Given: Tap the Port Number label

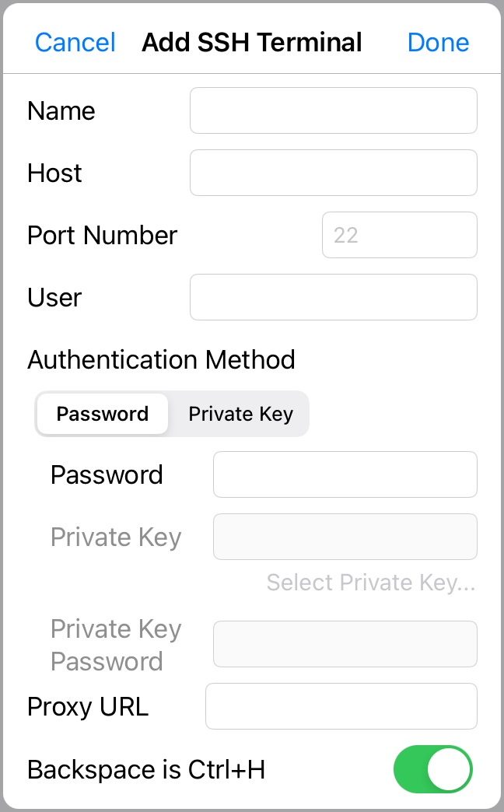Looking at the screenshot, I should (101, 235).
